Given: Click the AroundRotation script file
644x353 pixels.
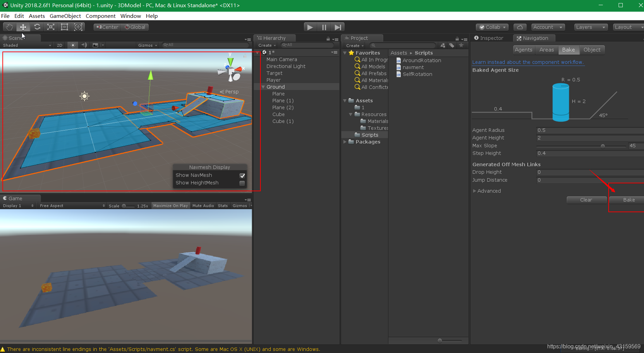Looking at the screenshot, I should pyautogui.click(x=422, y=60).
